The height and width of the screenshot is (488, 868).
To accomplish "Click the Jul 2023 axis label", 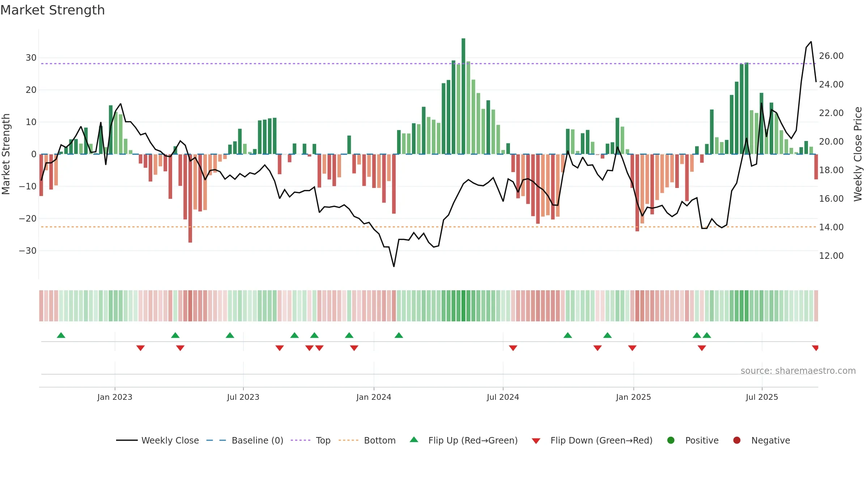I will (x=243, y=397).
